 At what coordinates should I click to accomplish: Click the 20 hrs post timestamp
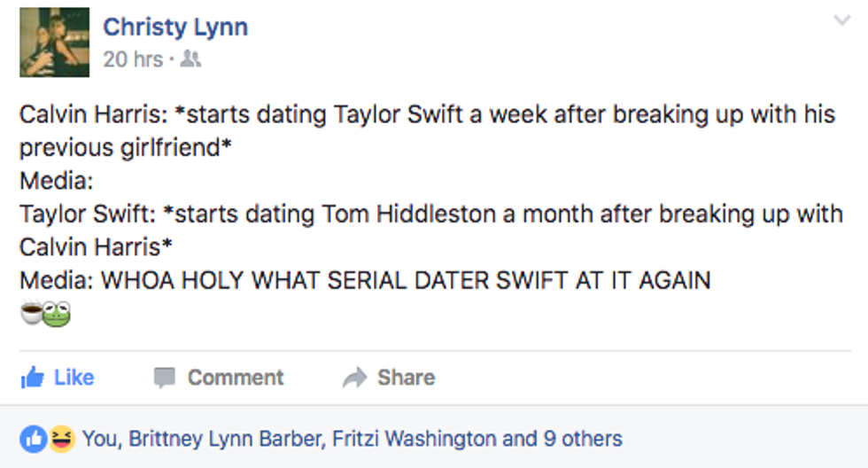click(133, 59)
